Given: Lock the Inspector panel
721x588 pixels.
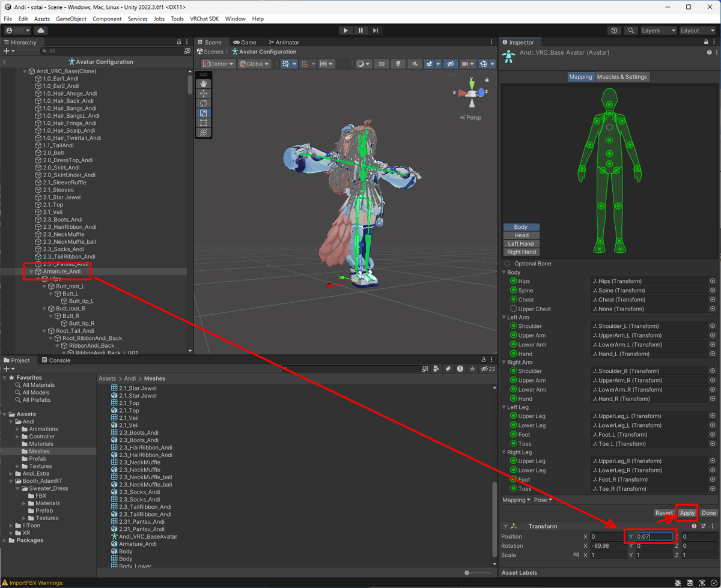Looking at the screenshot, I should click(707, 43).
